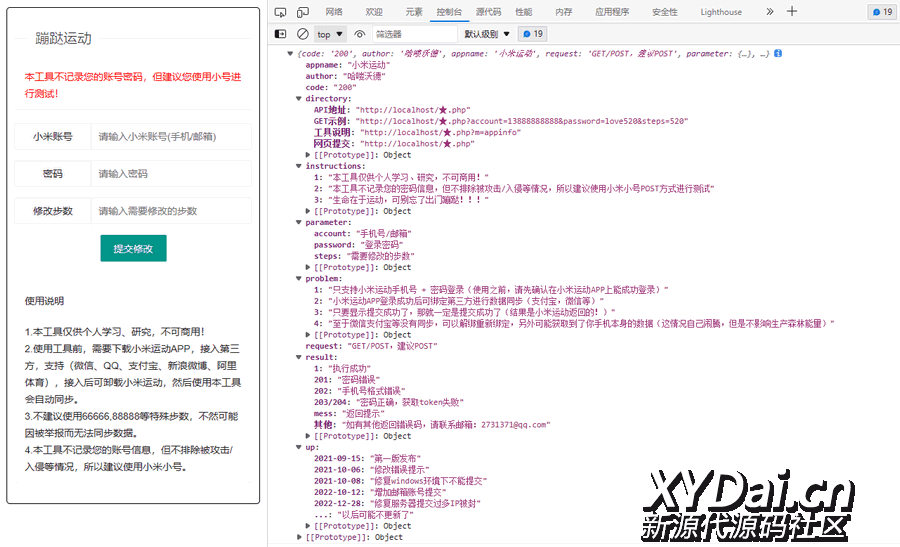Viewport: 900px width, 547px height.
Task: Click the eye live expression icon
Action: [359, 34]
